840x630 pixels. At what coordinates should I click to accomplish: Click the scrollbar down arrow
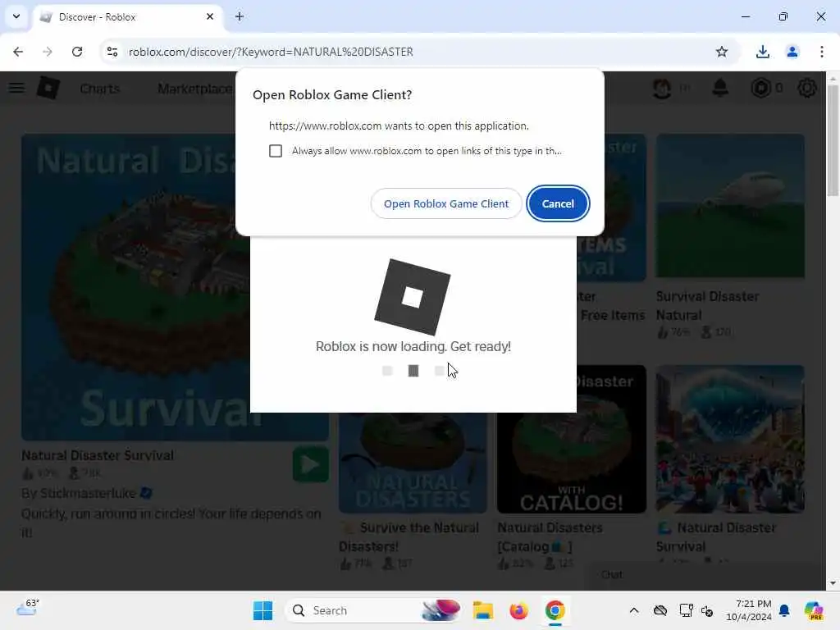[x=833, y=583]
